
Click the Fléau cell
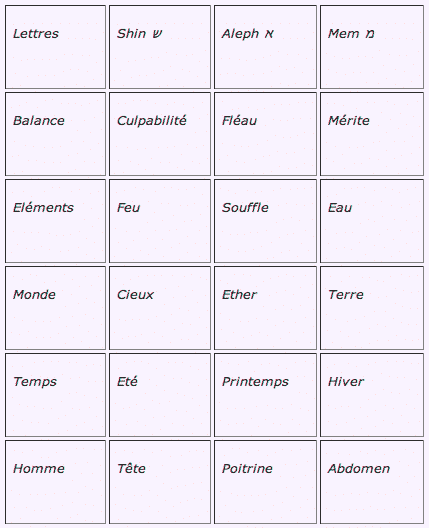coord(265,134)
